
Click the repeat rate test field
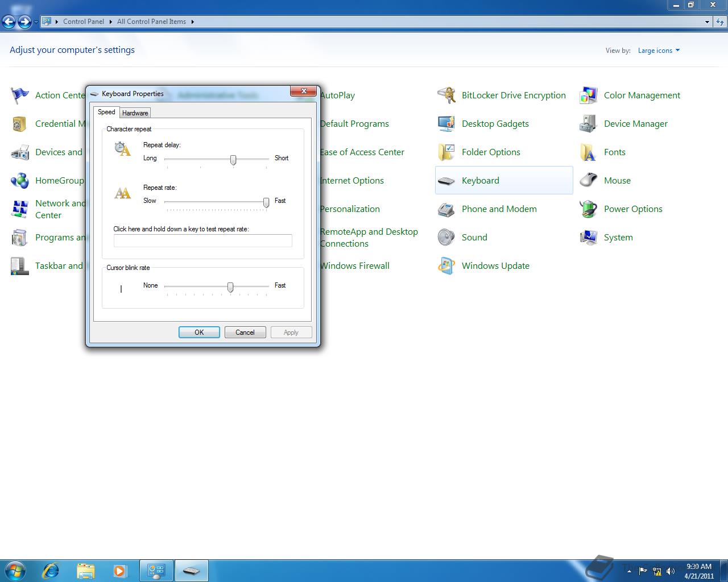203,240
